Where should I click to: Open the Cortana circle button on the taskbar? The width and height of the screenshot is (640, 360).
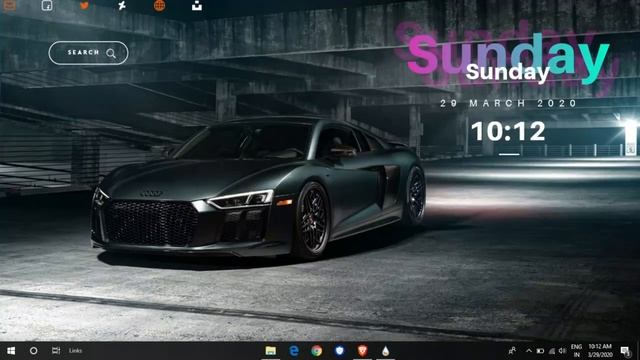[x=33, y=351]
